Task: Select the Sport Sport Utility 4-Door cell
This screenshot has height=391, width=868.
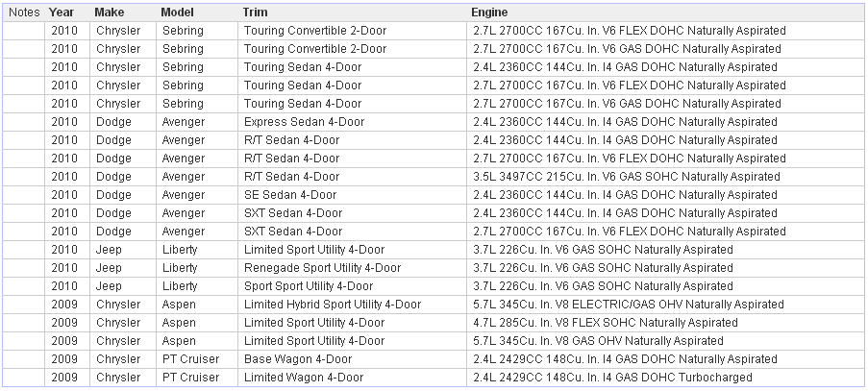Action: (x=308, y=286)
